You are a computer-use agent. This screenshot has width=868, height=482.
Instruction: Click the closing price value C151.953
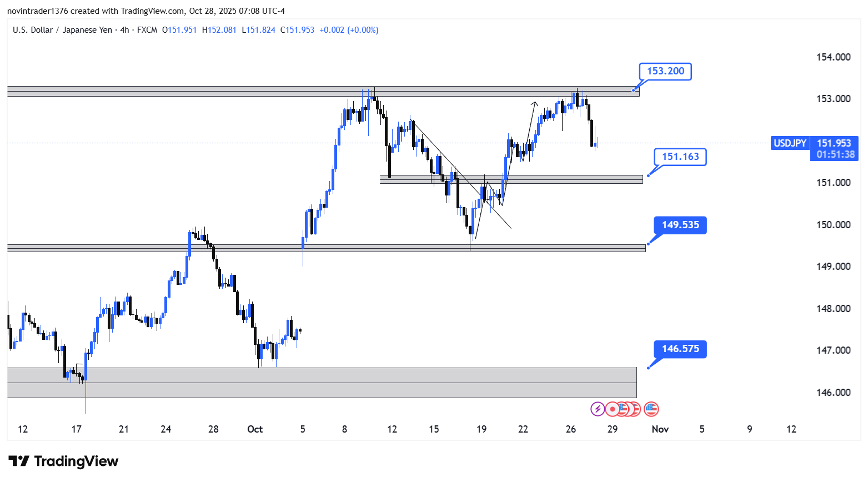[x=297, y=30]
